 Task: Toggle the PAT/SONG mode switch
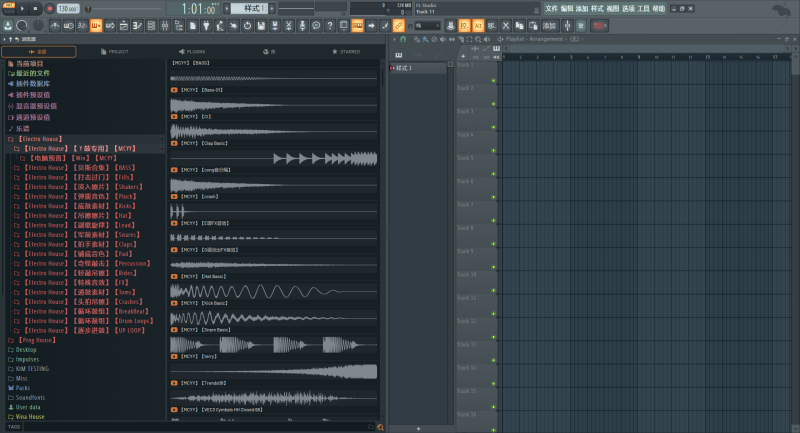click(8, 8)
